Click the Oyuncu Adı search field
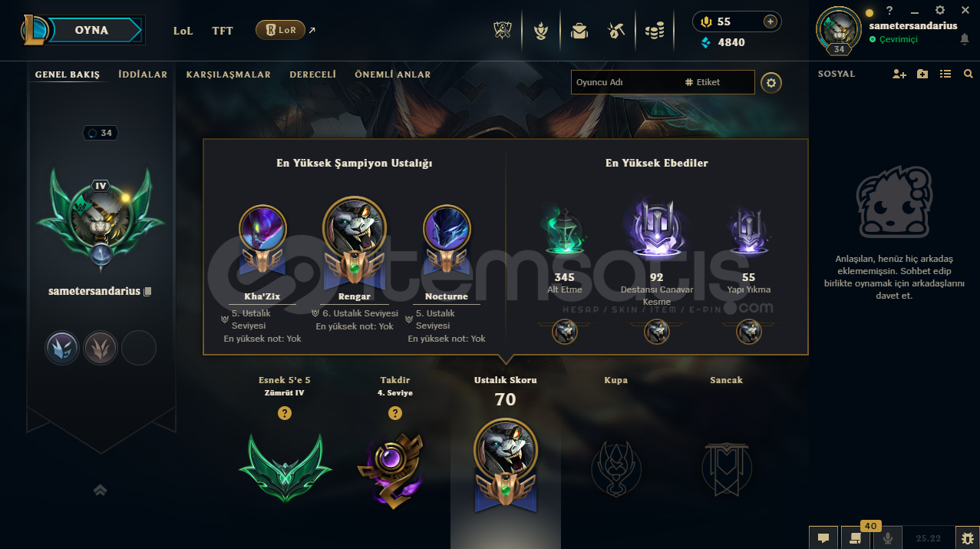Image resolution: width=980 pixels, height=549 pixels. (x=625, y=82)
